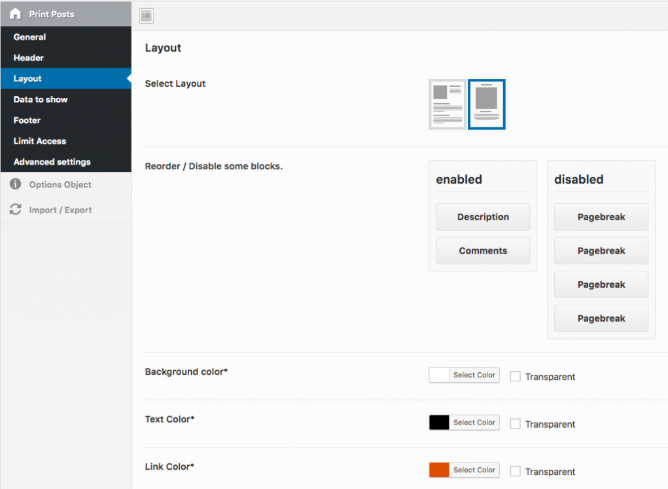668x489 pixels.
Task: Toggle Transparent for Link Color
Action: point(515,471)
